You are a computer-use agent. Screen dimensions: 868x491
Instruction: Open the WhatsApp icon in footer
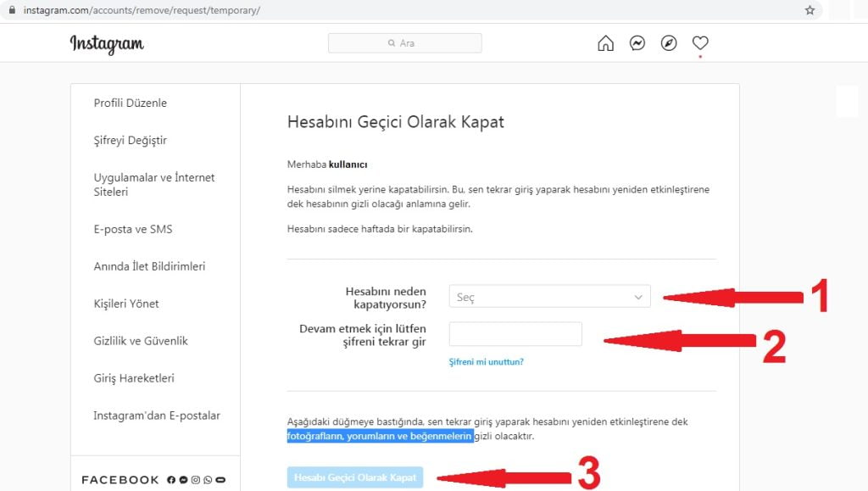(208, 480)
